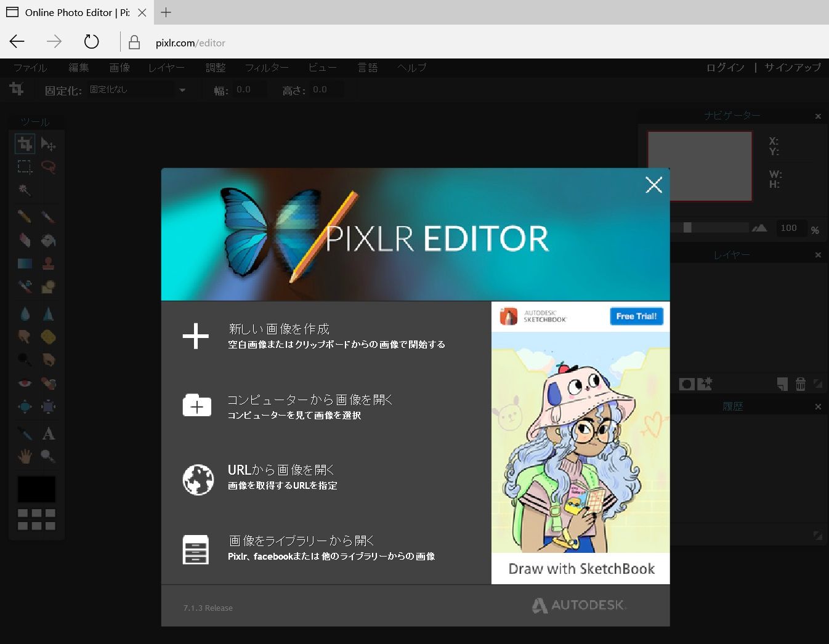Open the フィルター menu
829x644 pixels.
coord(267,68)
